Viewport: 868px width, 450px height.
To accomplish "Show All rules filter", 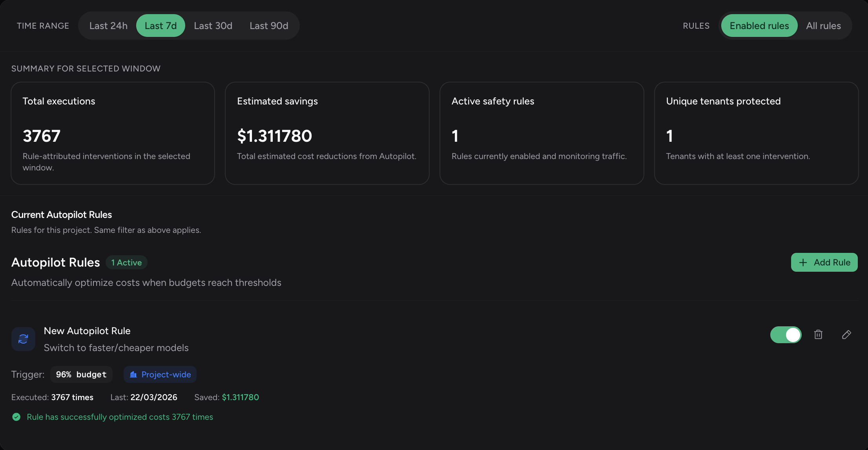I will 823,26.
